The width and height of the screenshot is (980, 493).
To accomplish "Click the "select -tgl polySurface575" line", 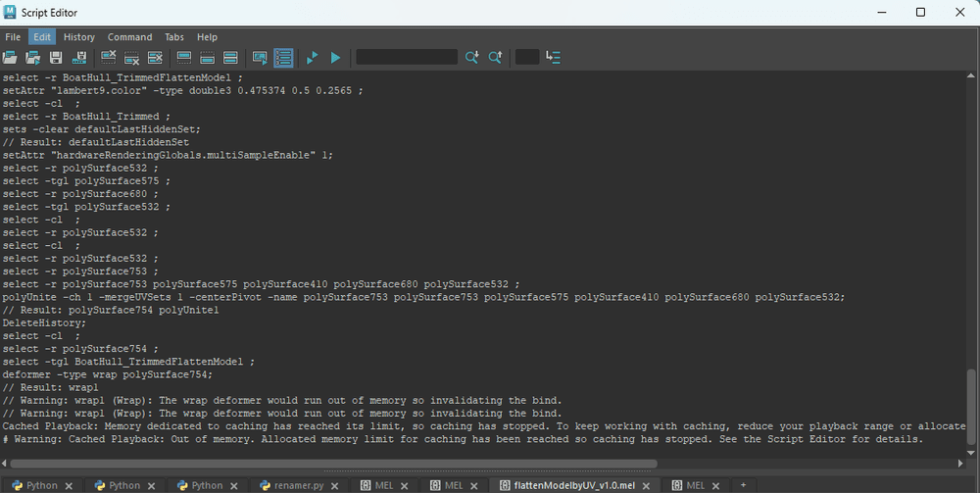I will (x=86, y=180).
